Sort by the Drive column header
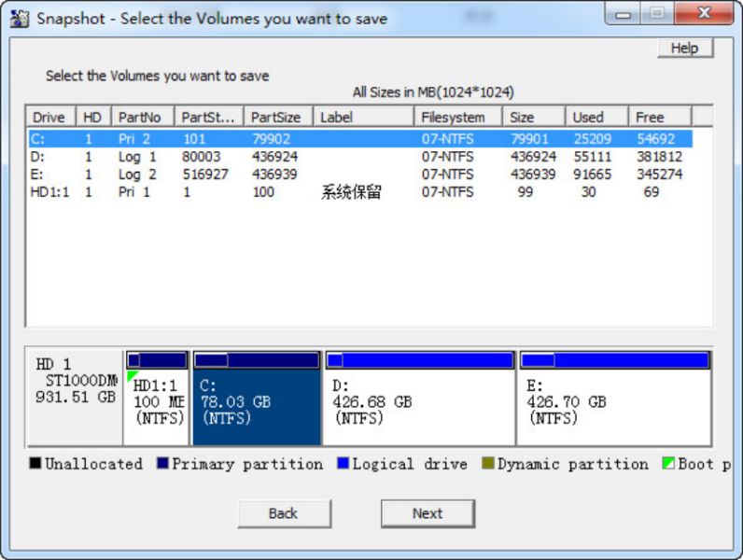The image size is (743, 560). point(50,117)
